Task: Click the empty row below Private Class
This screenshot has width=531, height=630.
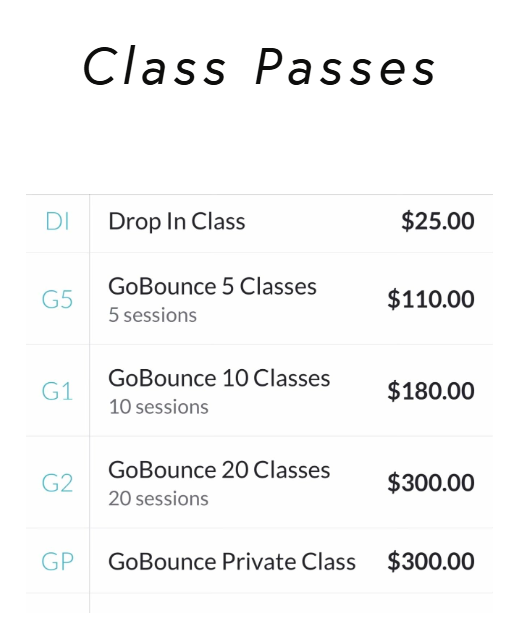Action: coord(259,603)
